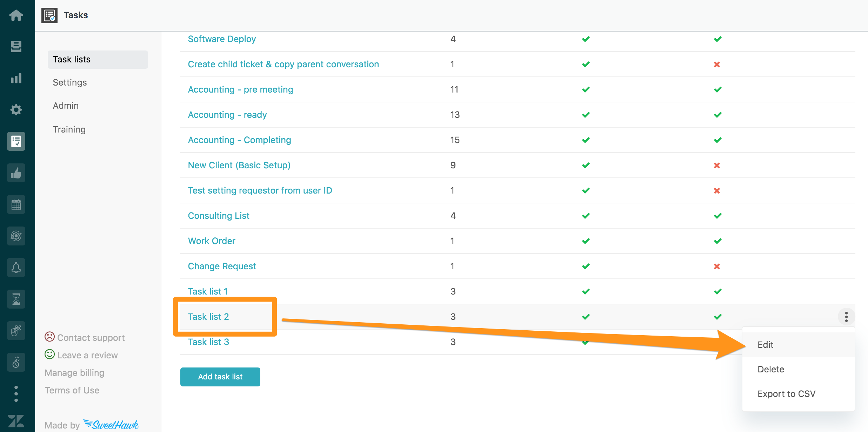Click the Tasks header app icon
The image size is (868, 432).
[x=49, y=15]
